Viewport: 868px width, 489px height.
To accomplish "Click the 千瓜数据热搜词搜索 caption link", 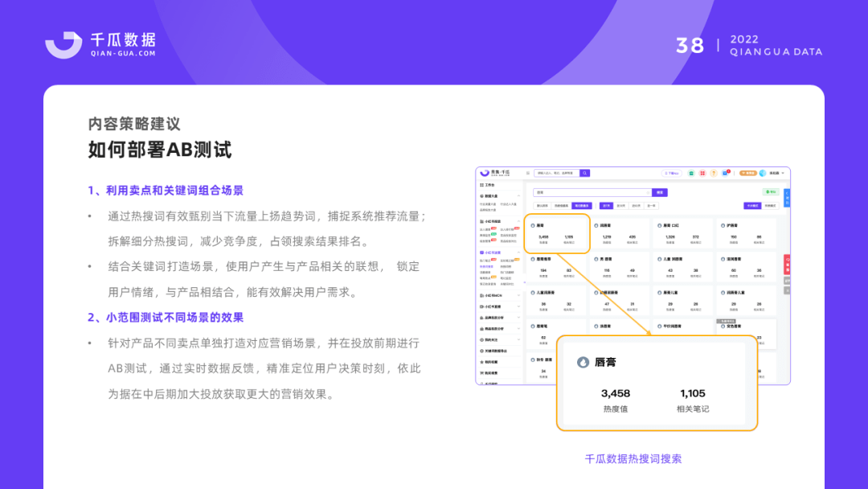I will pos(635,456).
